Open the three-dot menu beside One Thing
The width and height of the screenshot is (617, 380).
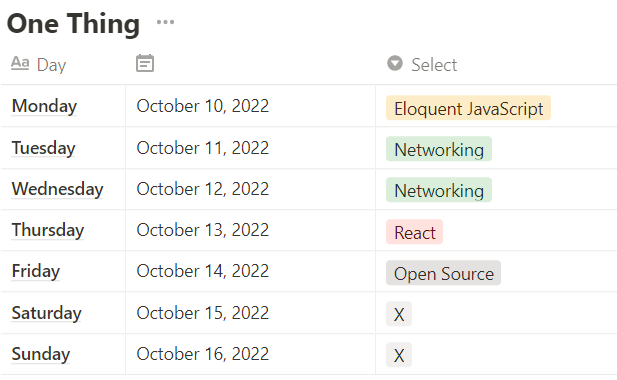click(x=165, y=22)
